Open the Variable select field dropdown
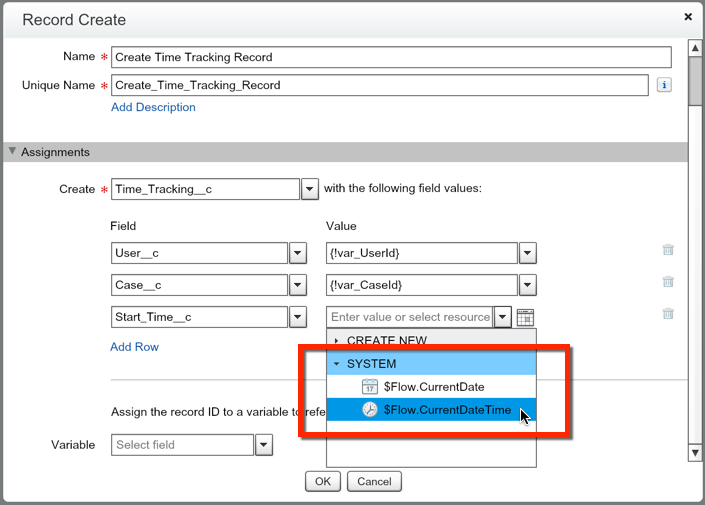 click(x=264, y=445)
